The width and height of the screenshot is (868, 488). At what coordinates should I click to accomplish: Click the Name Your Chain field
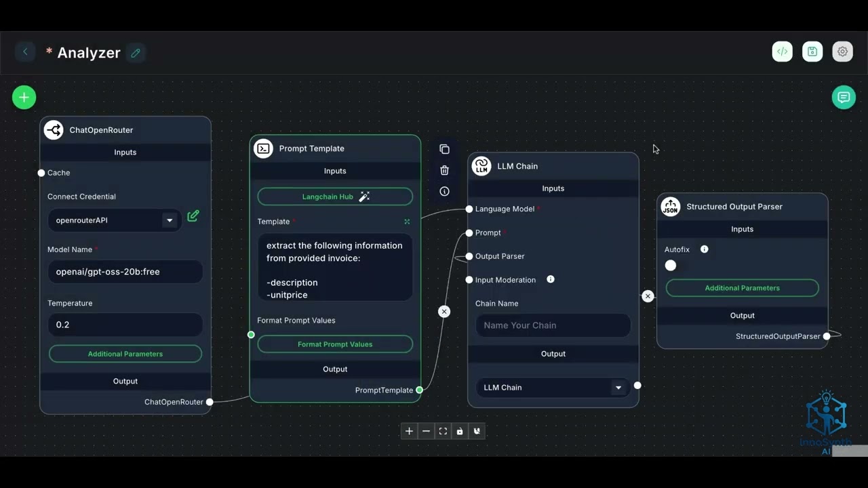tap(553, 325)
